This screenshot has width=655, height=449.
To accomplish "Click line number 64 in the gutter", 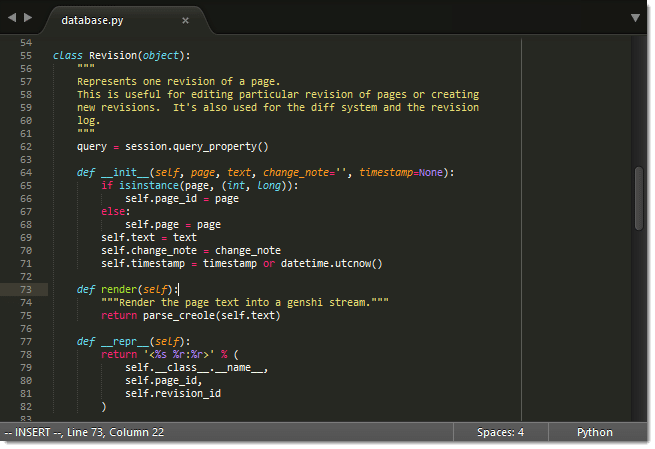I will (26, 172).
